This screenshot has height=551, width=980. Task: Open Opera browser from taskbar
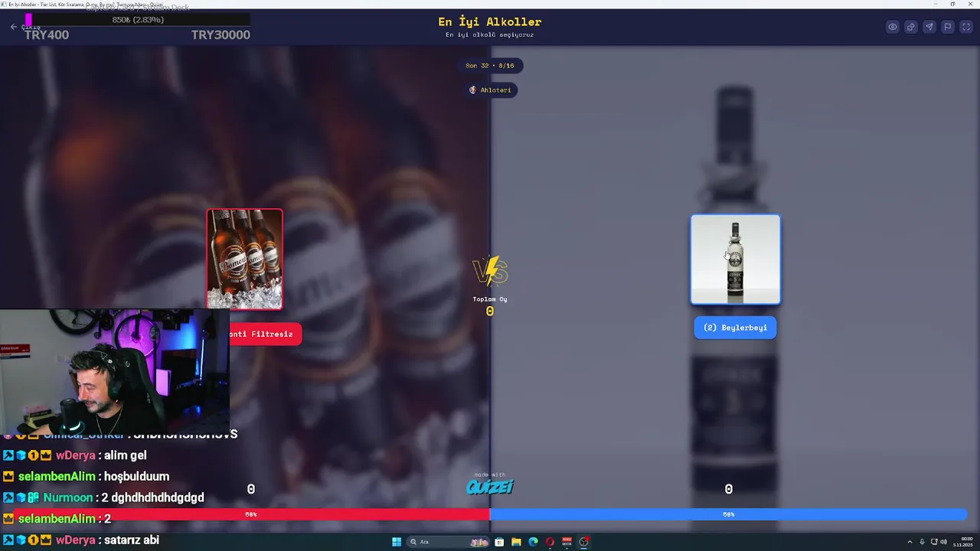pos(550,542)
